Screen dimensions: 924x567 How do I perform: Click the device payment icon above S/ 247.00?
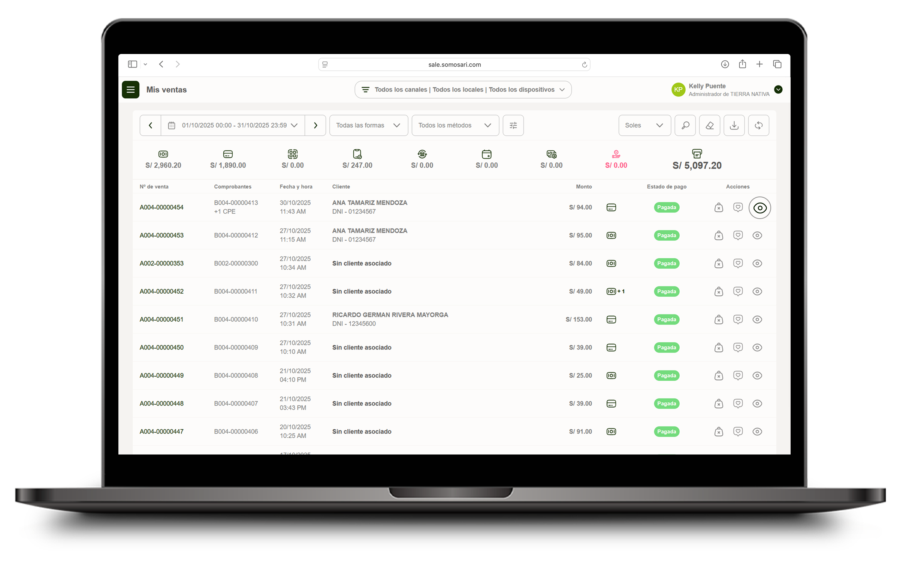click(x=357, y=154)
